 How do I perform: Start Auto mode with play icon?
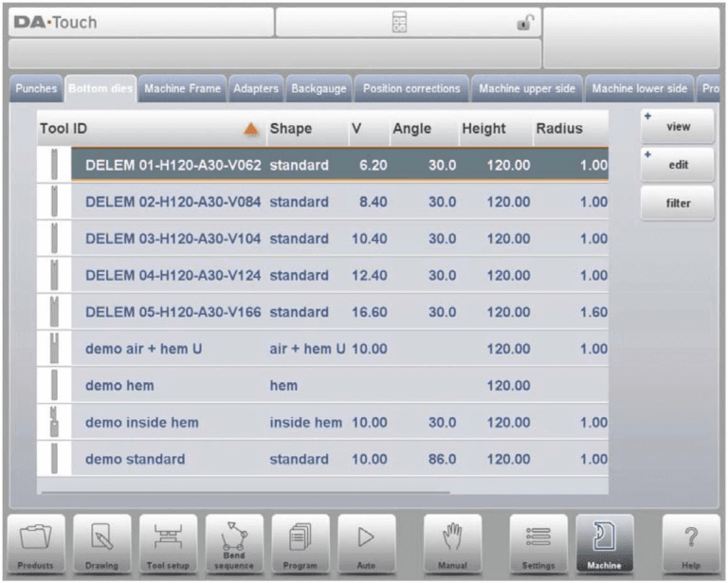click(366, 544)
